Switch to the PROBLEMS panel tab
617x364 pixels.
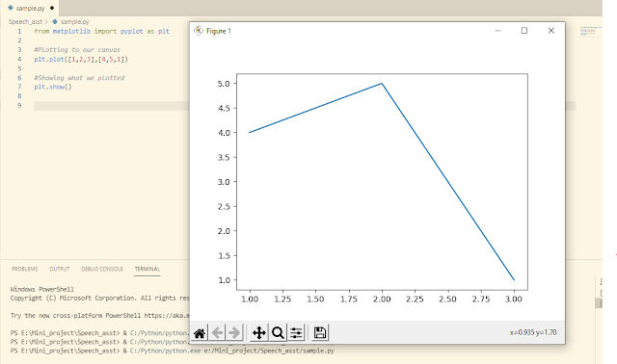24,269
